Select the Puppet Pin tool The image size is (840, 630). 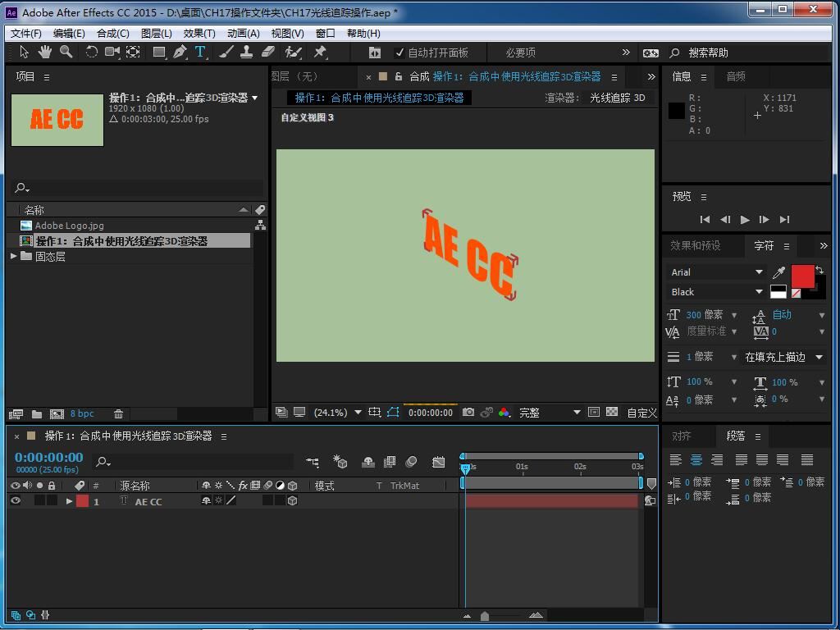click(320, 52)
